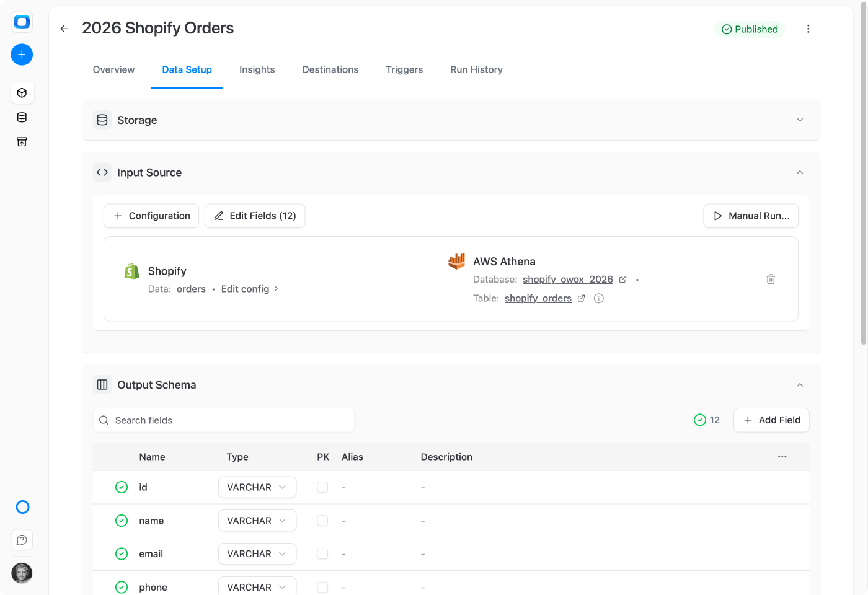This screenshot has height=595, width=868.
Task: Switch to the Insights tab
Action: pyautogui.click(x=257, y=69)
